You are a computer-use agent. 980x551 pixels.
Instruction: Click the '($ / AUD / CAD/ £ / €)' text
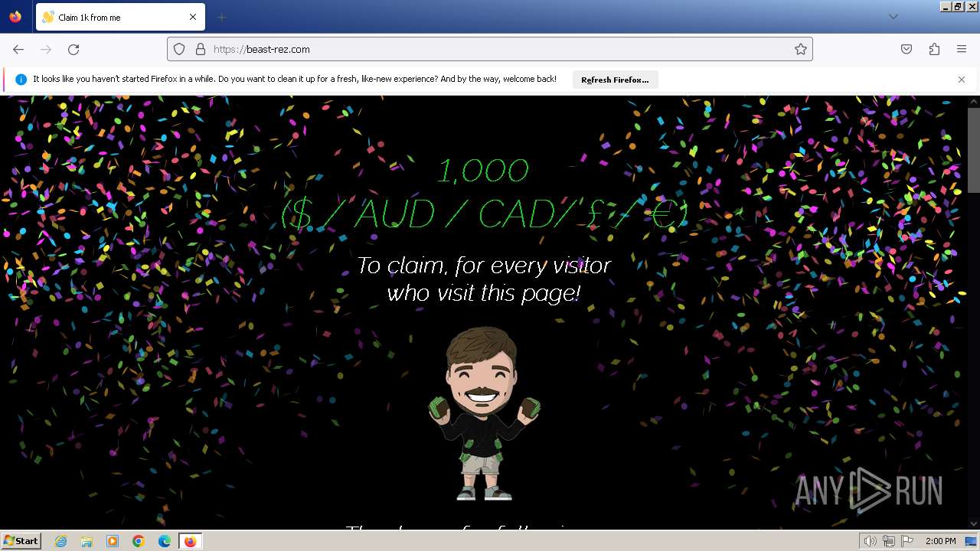tap(484, 215)
